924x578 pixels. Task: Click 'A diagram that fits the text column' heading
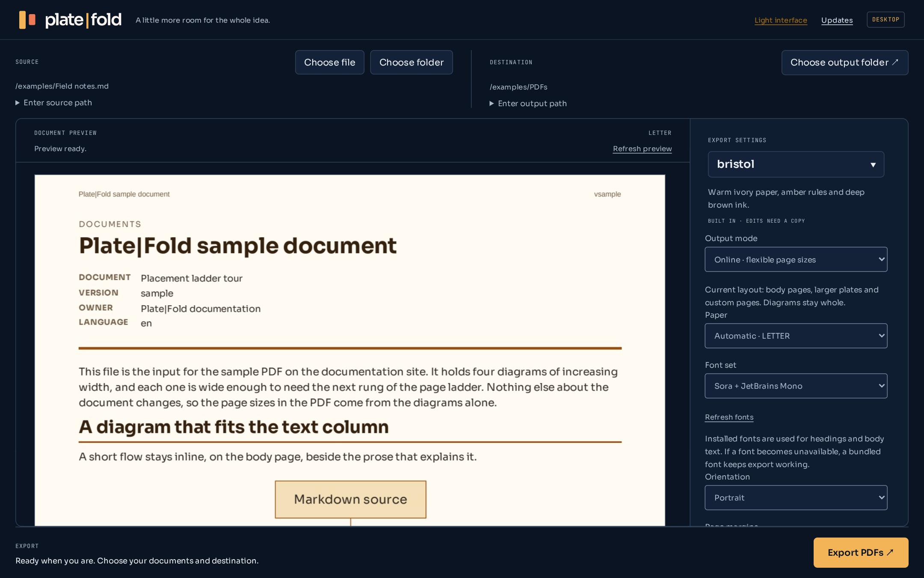[234, 427]
